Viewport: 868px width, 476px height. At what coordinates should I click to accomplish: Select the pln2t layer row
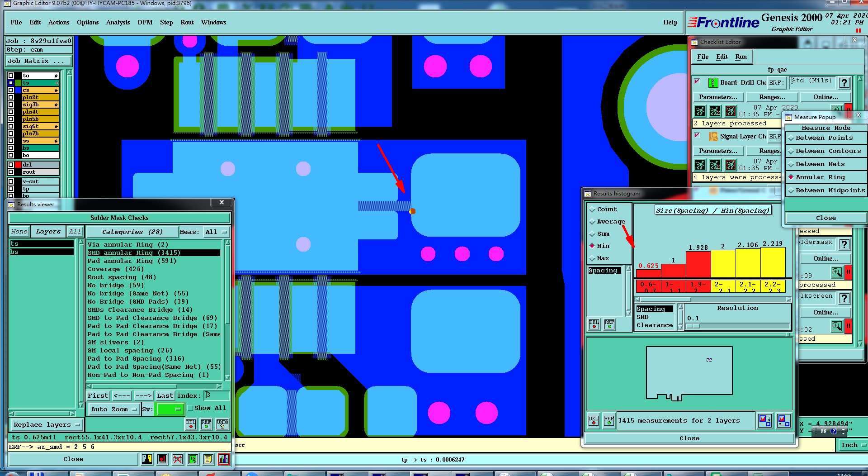click(40, 97)
